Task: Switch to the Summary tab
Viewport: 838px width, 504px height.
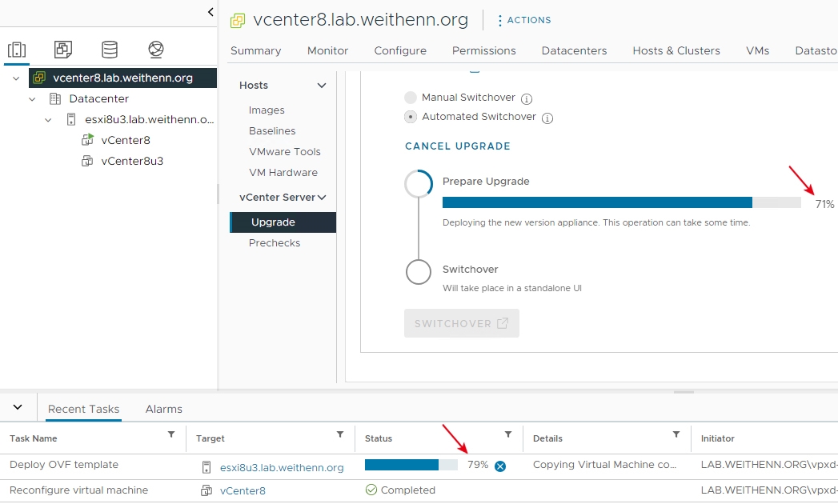Action: (255, 50)
